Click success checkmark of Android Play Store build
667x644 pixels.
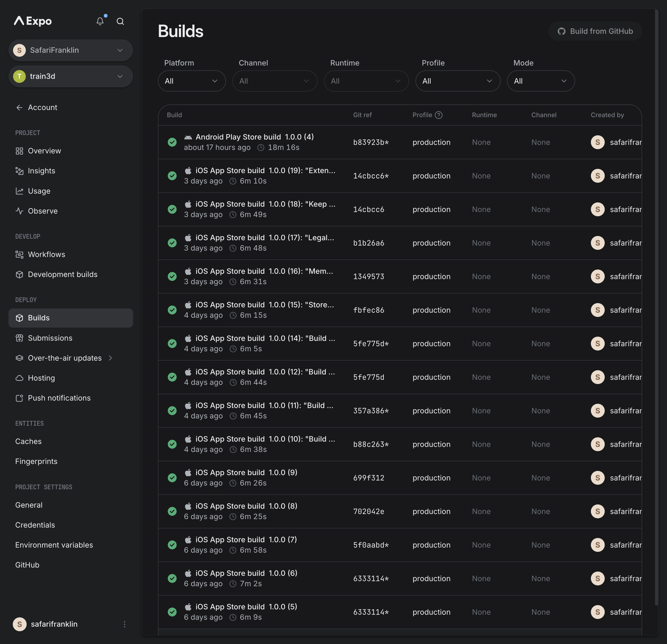(x=172, y=142)
